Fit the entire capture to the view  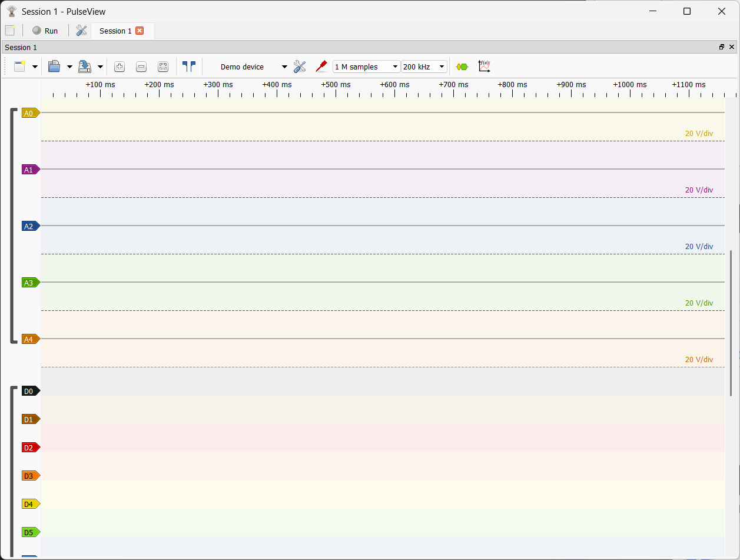[163, 67]
